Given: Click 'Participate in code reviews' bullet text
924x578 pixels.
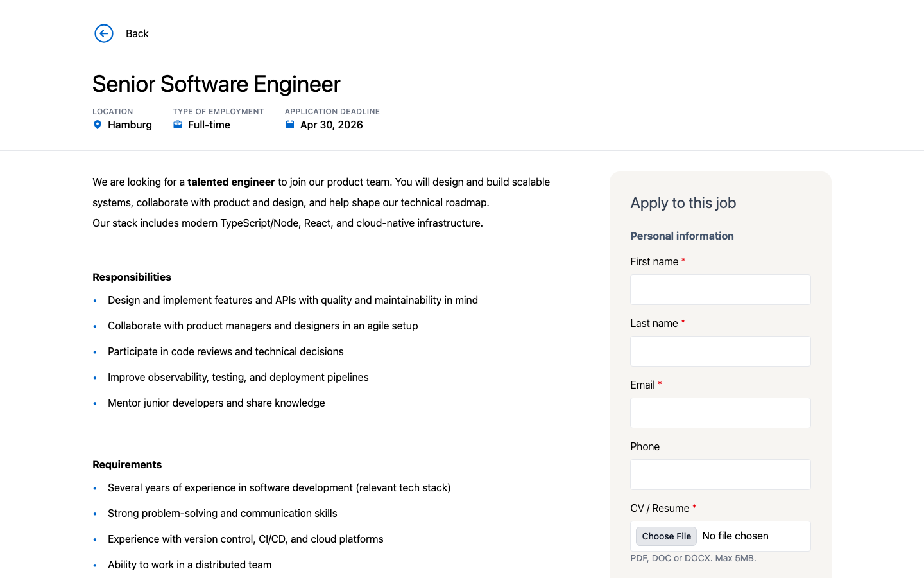Looking at the screenshot, I should (226, 351).
